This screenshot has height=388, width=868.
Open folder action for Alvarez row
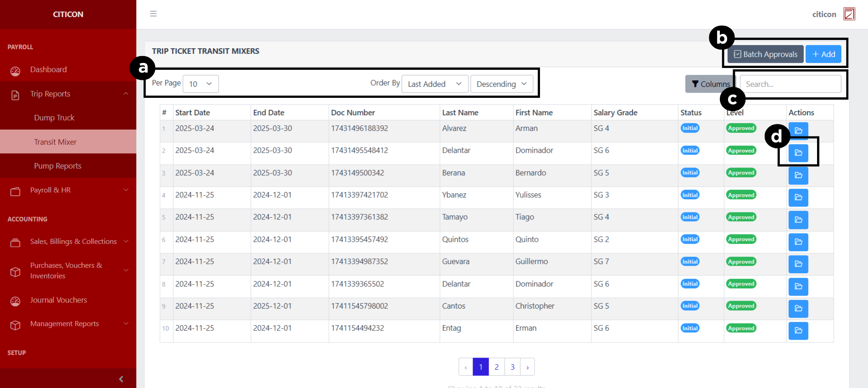click(798, 130)
